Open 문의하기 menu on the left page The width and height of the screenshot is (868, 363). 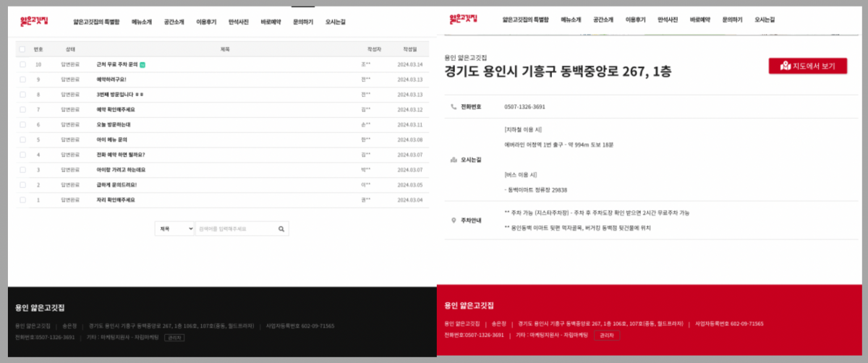[303, 22]
